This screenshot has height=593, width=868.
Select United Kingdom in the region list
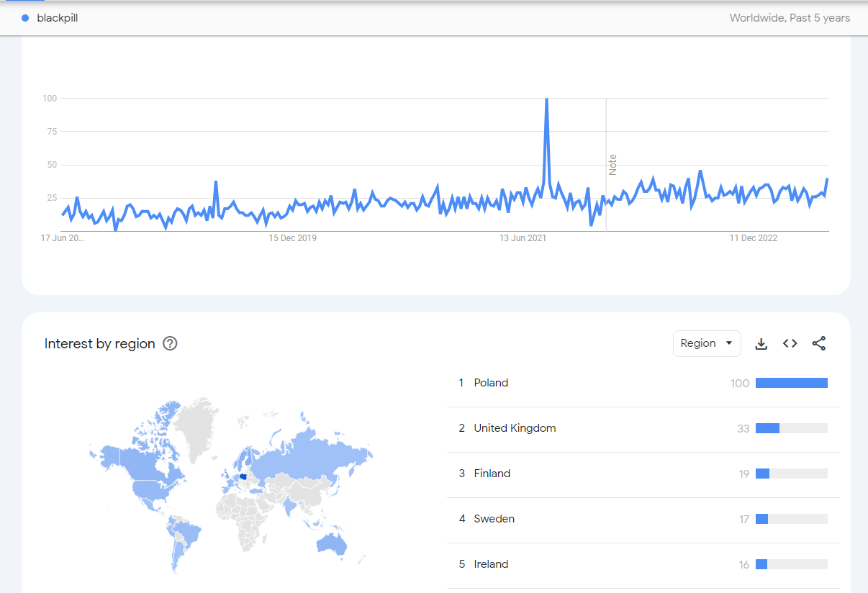(x=515, y=428)
